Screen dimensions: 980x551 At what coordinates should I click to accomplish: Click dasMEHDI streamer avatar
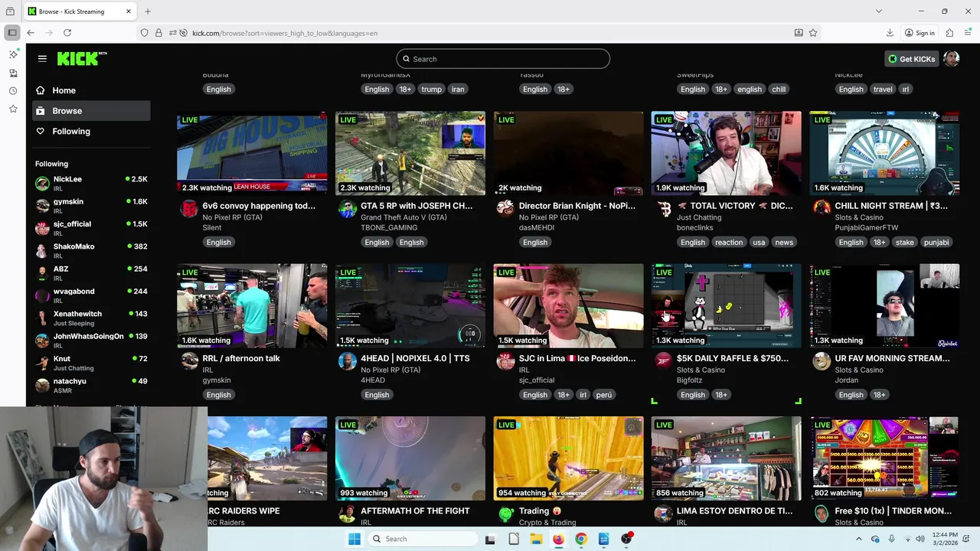click(505, 208)
